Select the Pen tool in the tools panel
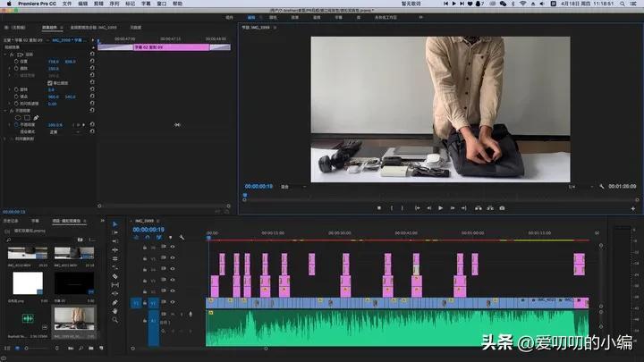This screenshot has height=362, width=644. [115, 302]
